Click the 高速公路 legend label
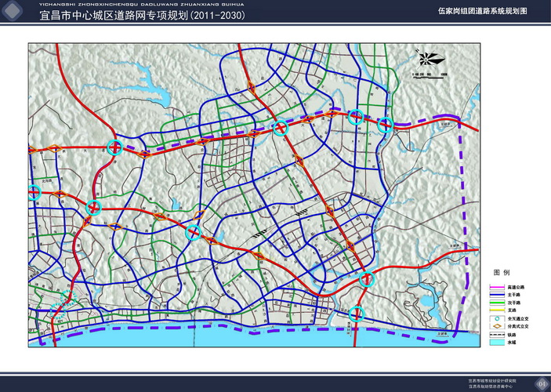This screenshot has width=551, height=392. point(514,288)
